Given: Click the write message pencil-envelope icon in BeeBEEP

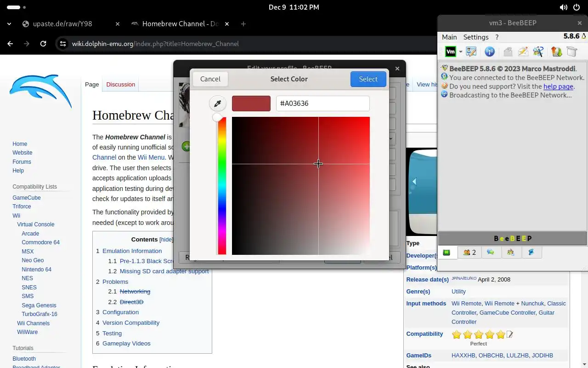Looking at the screenshot, I should point(523,52).
